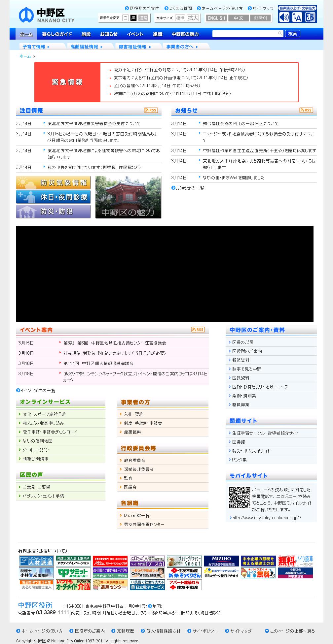Screen dimensions: 333x644
Task: Click the search magnifier icon
Action: tap(280, 33)
